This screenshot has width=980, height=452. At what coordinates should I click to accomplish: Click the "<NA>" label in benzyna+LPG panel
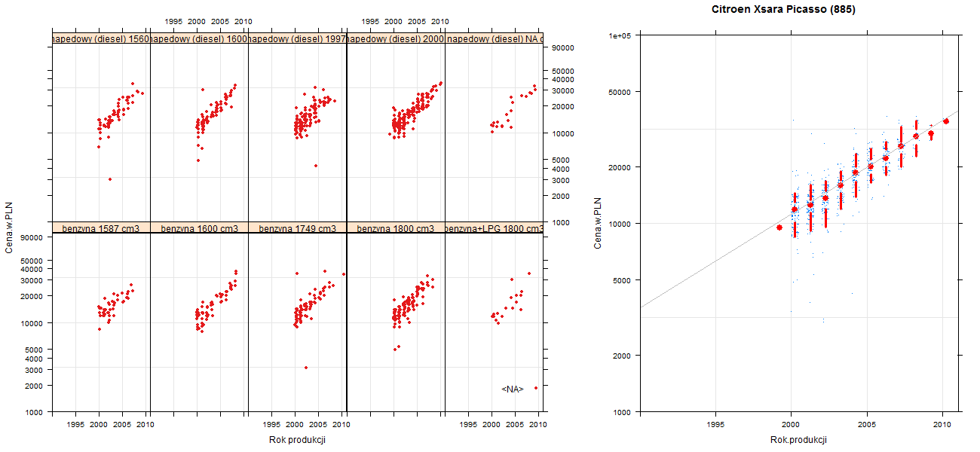513,389
